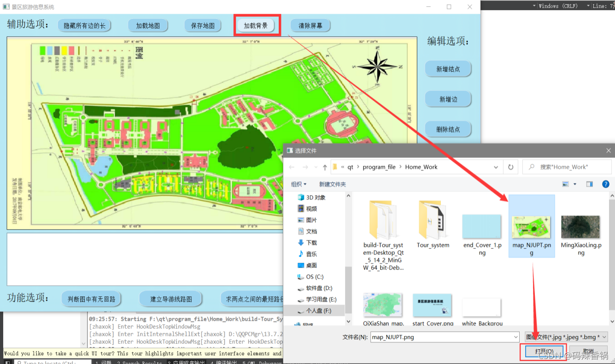Open the 2 Search Results pane tab
This screenshot has width=615, height=364.
pyautogui.click(x=140, y=362)
